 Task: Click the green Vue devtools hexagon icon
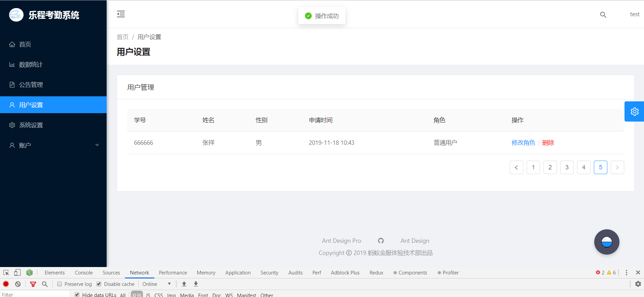tap(30, 273)
